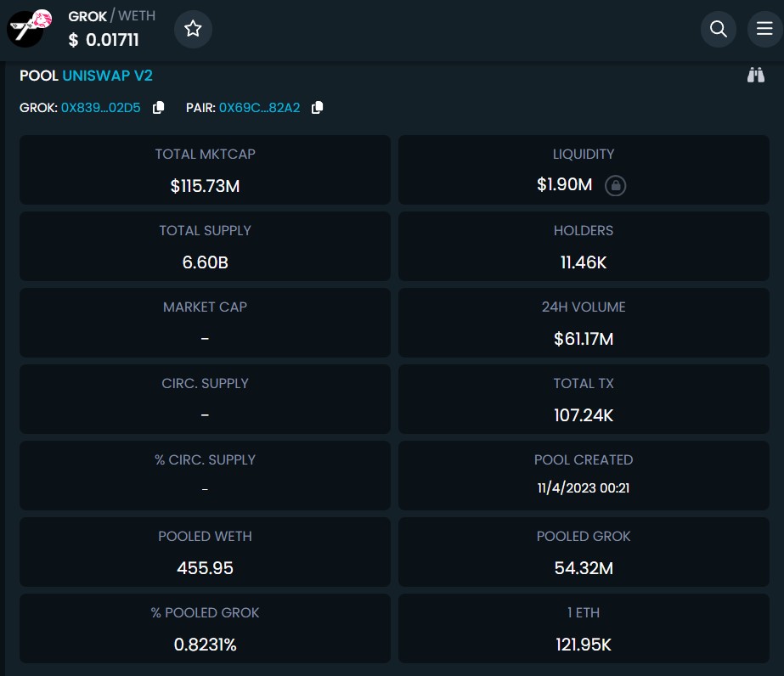784x676 pixels.
Task: Select the Pool Created date card
Action: click(584, 475)
